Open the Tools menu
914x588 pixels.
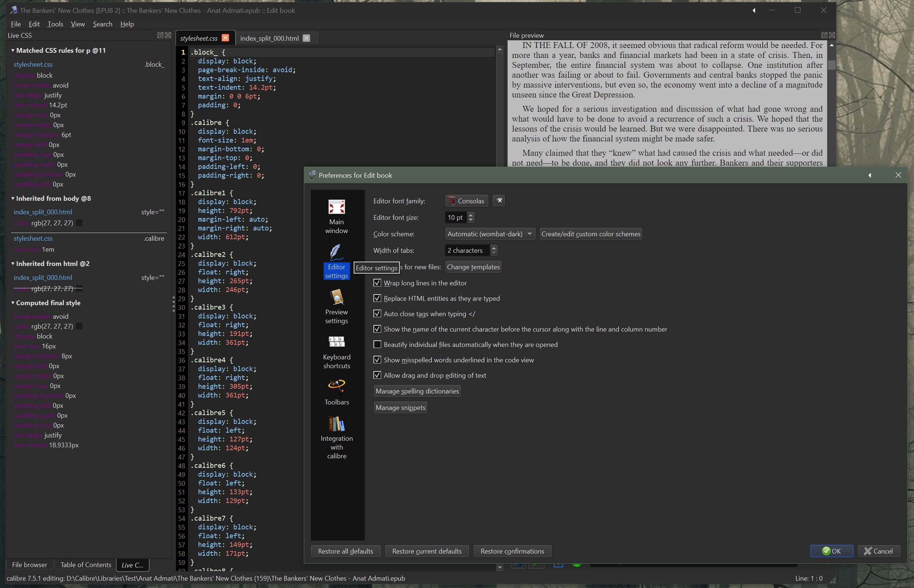click(55, 24)
